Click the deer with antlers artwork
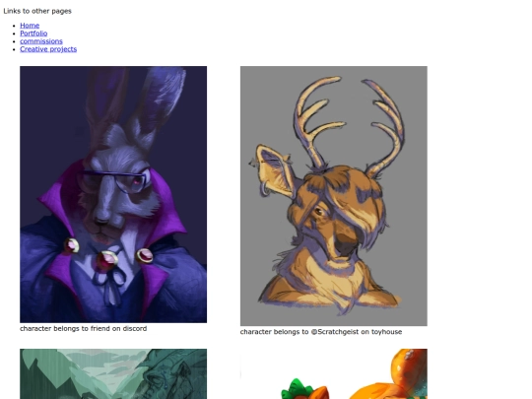The width and height of the screenshot is (532, 399). click(334, 196)
